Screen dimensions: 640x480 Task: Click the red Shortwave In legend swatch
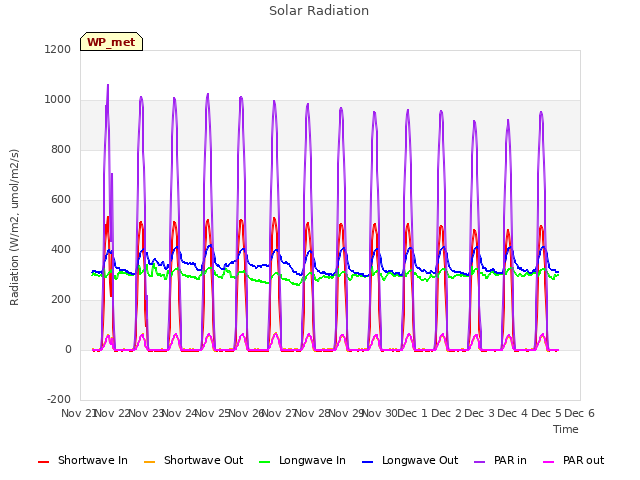pyautogui.click(x=43, y=462)
